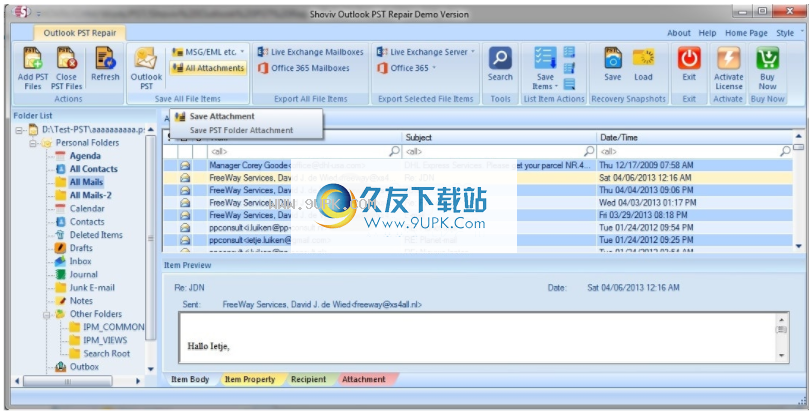This screenshot has width=809, height=413.
Task: Select the Calendar folder
Action: click(87, 209)
